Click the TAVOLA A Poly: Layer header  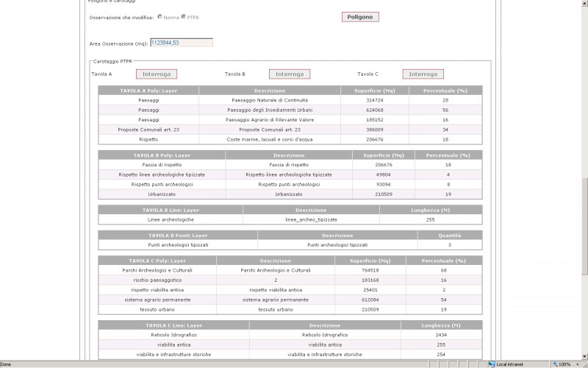click(148, 91)
